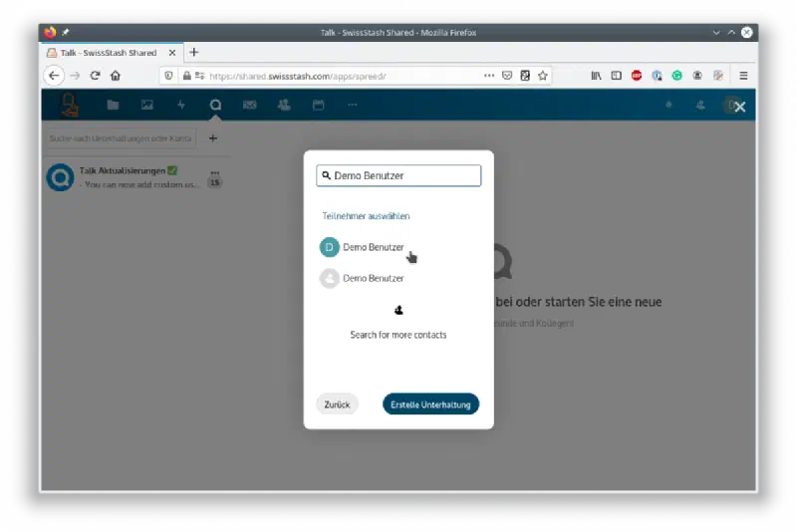797x532 pixels.
Task: Open the Photos app icon in header
Action: point(146,106)
